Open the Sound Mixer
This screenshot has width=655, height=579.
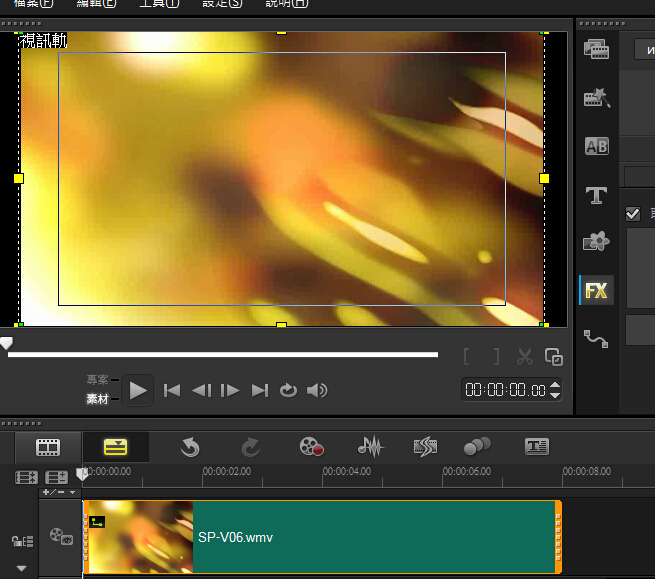point(371,447)
